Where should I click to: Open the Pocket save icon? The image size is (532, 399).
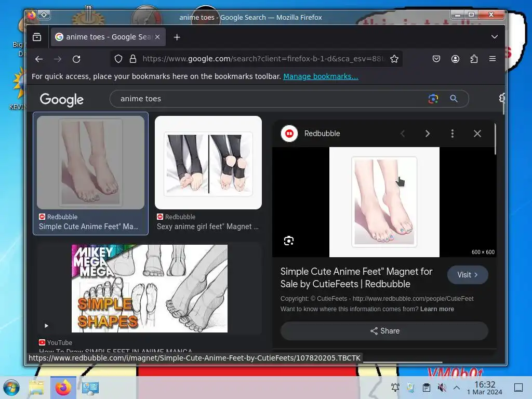pos(436,59)
